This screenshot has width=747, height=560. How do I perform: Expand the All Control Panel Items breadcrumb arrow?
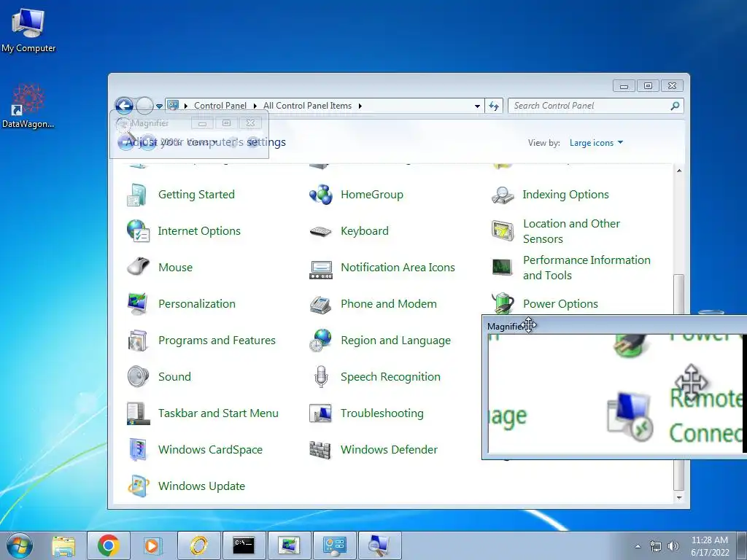coord(360,106)
